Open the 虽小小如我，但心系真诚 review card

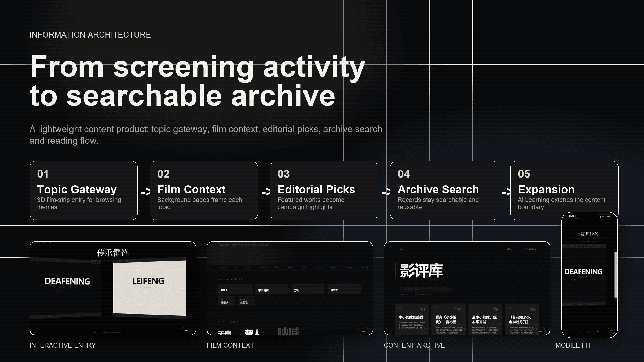[x=485, y=319]
